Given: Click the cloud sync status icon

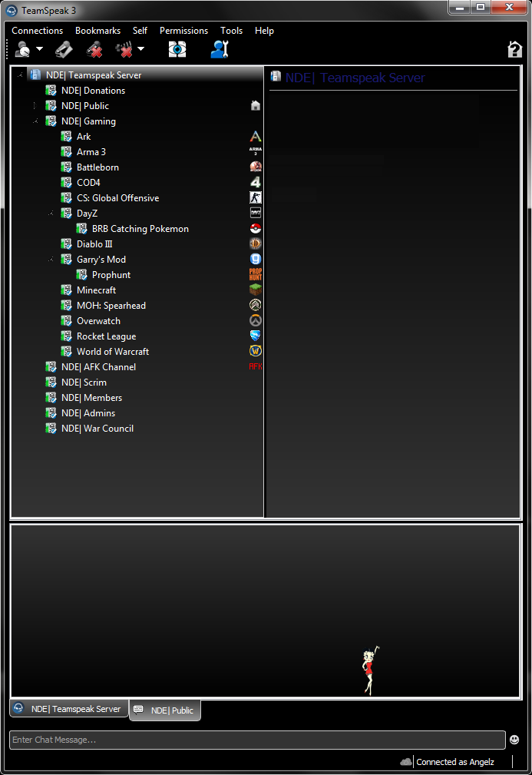Looking at the screenshot, I should 405,762.
